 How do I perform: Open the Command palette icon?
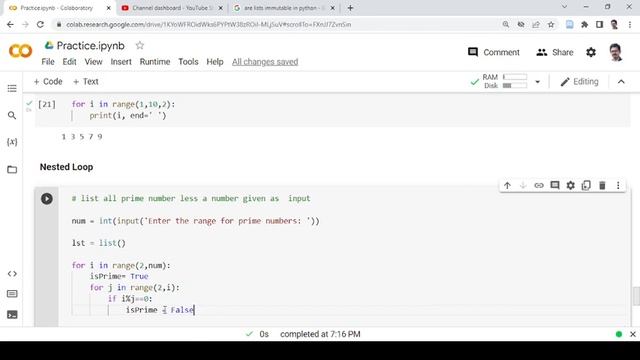(x=12, y=294)
